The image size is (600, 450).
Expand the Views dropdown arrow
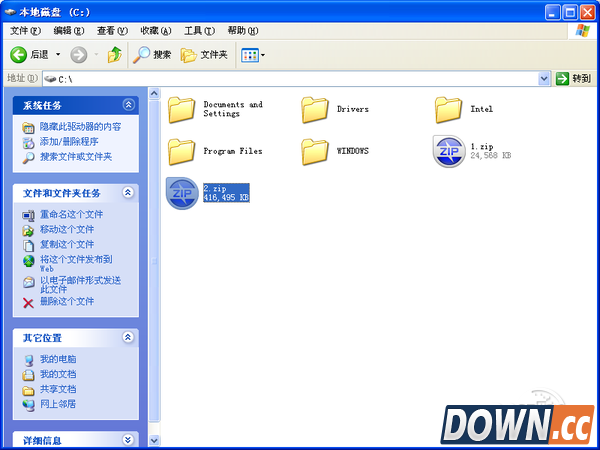[263, 55]
